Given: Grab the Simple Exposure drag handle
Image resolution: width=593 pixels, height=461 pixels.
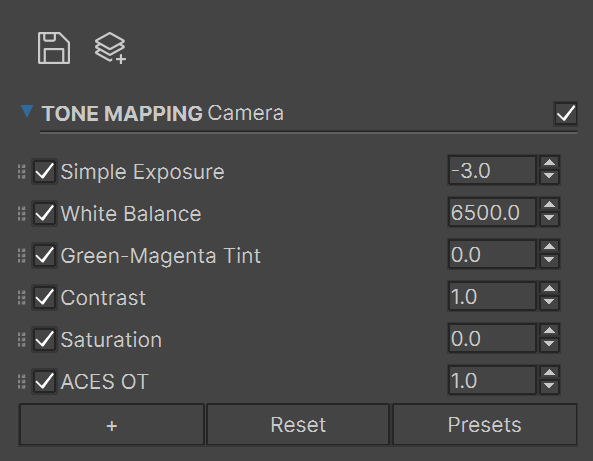Looking at the screenshot, I should (x=22, y=172).
